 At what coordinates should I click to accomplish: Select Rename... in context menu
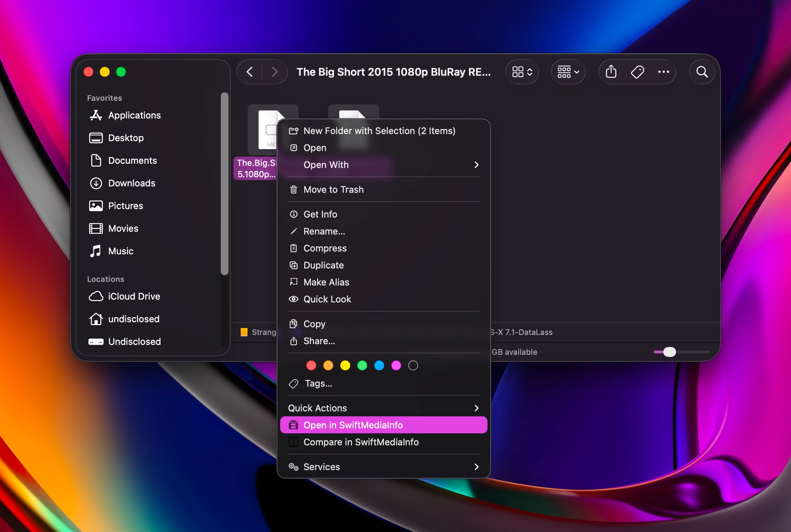(x=384, y=231)
